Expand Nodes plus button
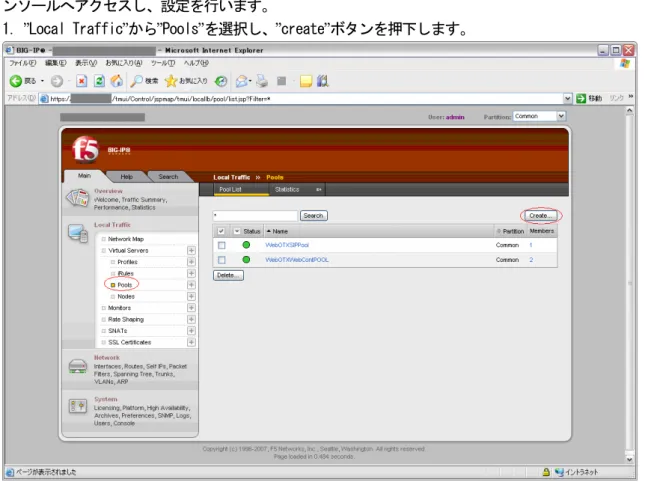The width and height of the screenshot is (645, 482). point(191,297)
